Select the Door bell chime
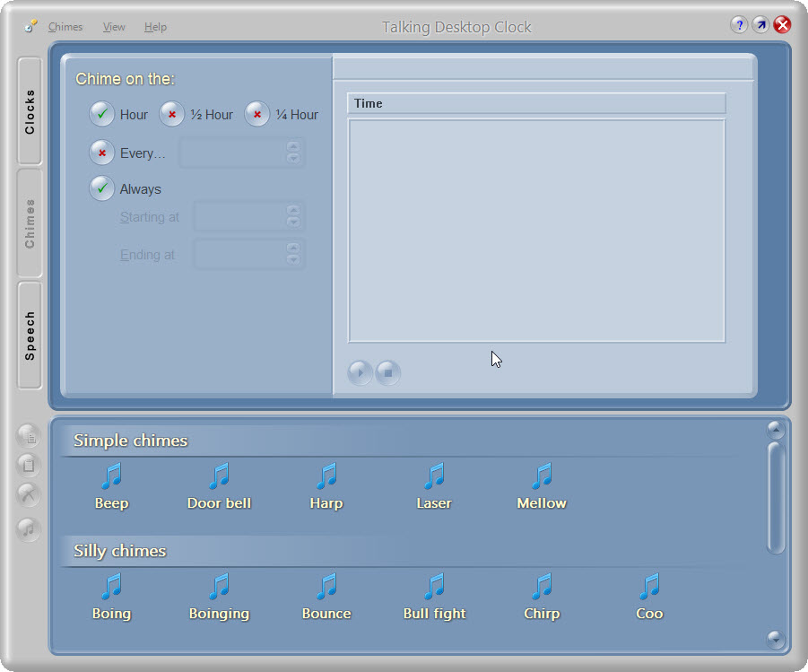Screen dimensions: 808x672 [x=219, y=485]
